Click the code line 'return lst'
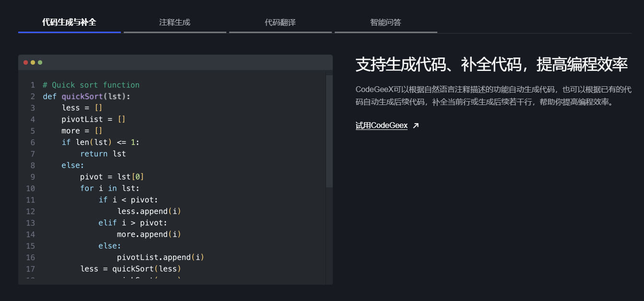 point(103,154)
